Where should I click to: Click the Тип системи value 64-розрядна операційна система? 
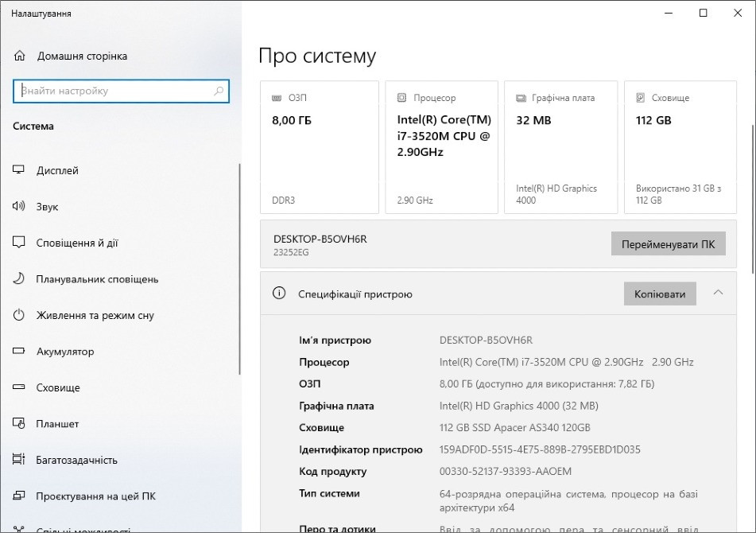pyautogui.click(x=568, y=500)
